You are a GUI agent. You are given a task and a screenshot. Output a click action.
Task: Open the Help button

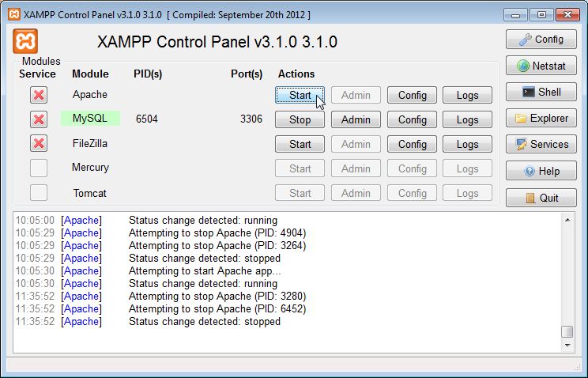point(541,171)
